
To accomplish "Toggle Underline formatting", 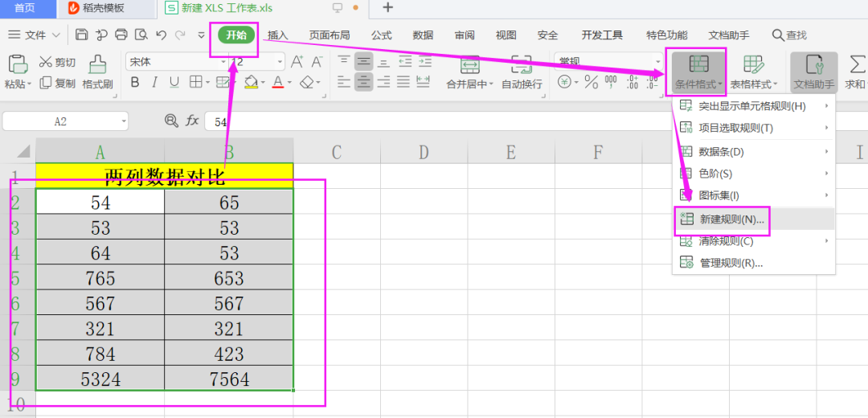I will 175,82.
